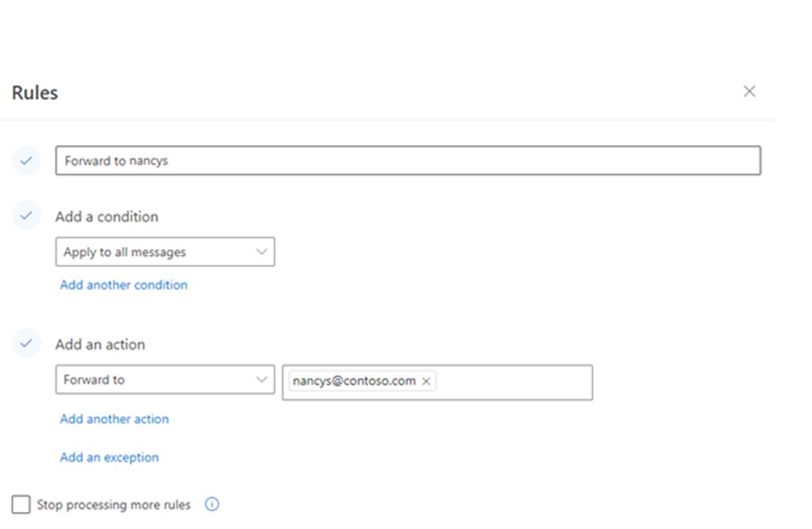Click the 'Rules' panel heading
This screenshot has width=812, height=529.
click(35, 92)
